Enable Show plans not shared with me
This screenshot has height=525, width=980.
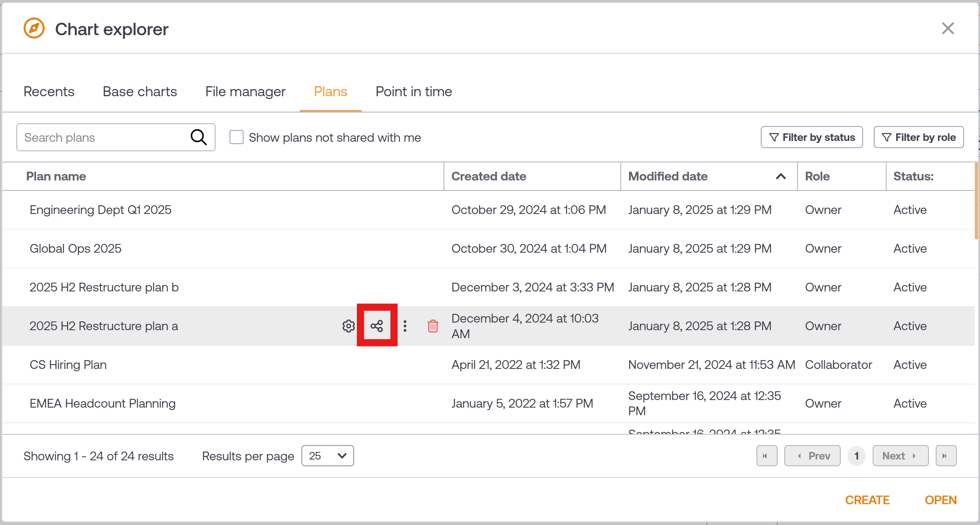click(x=236, y=137)
